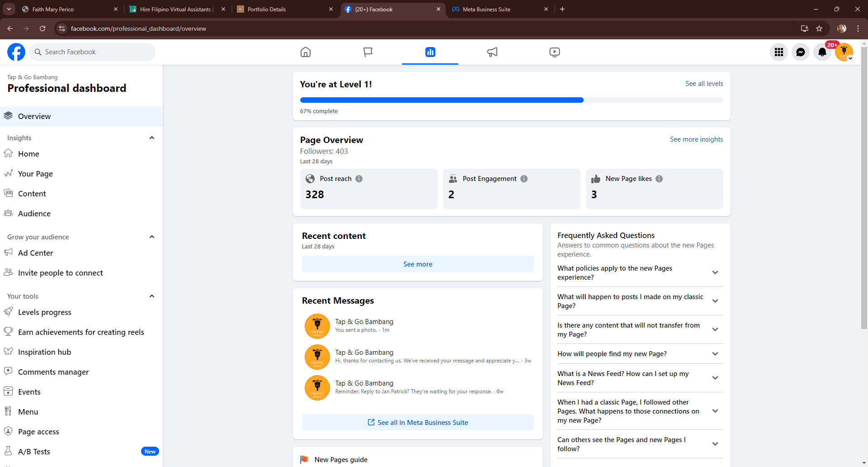Switch to Meta Business Suite tab
Screen dimensions: 868x467
(x=499, y=9)
